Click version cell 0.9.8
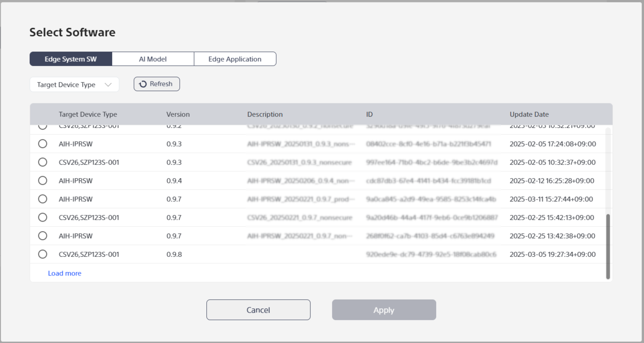Image resolution: width=644 pixels, height=343 pixels. click(x=174, y=254)
